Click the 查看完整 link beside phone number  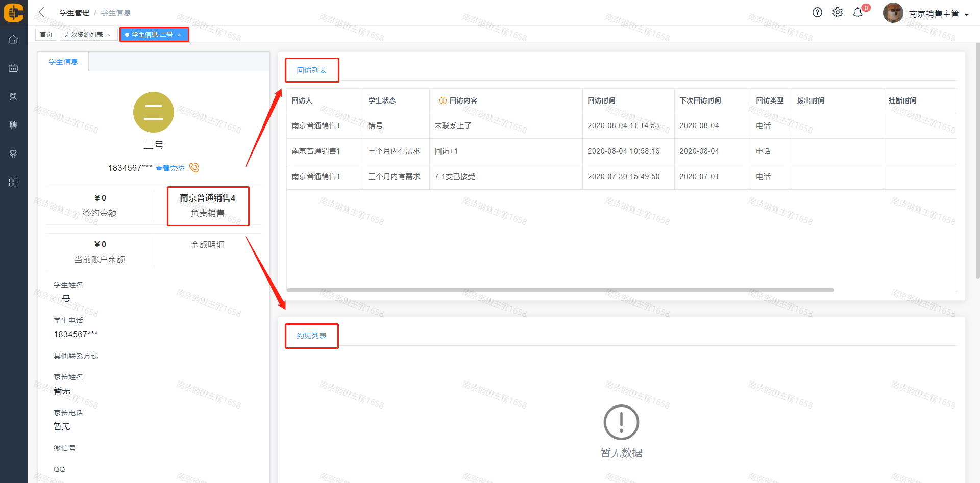click(x=169, y=168)
